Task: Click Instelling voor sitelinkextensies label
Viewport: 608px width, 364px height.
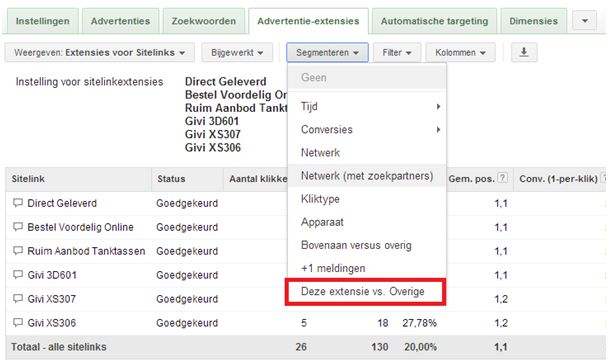Action: pos(89,82)
